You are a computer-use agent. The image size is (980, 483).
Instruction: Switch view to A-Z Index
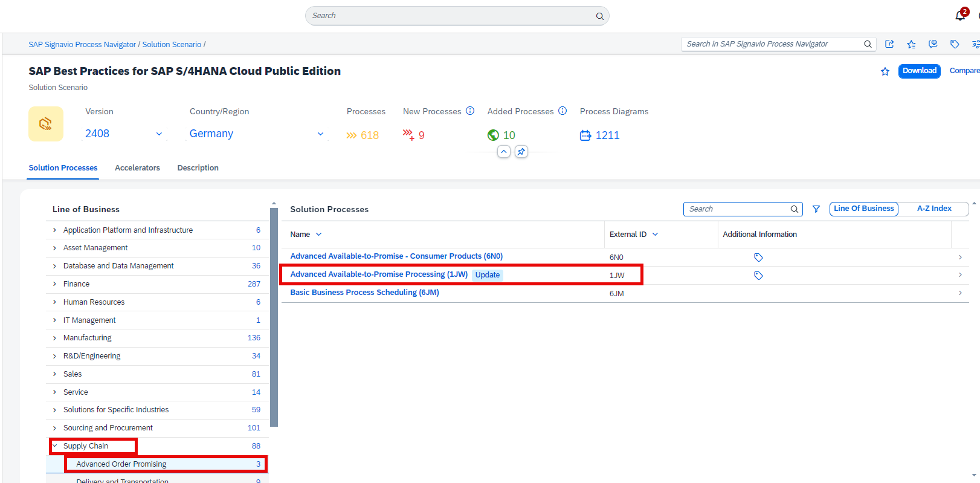coord(934,209)
